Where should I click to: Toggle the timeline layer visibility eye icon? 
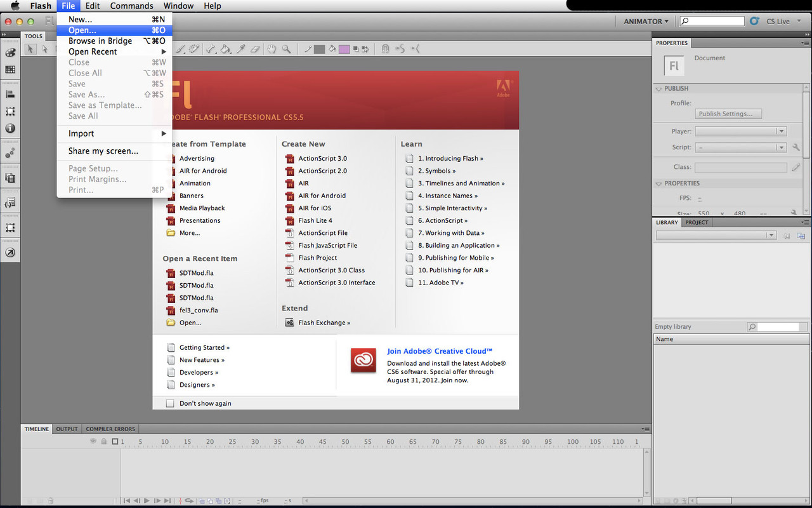click(x=94, y=441)
